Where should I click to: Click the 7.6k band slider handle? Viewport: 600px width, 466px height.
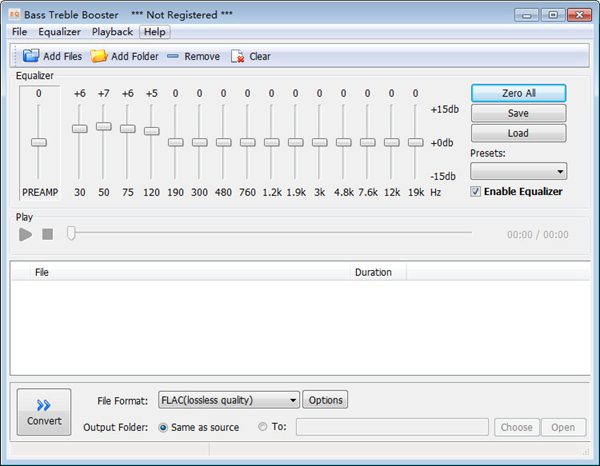(x=368, y=142)
